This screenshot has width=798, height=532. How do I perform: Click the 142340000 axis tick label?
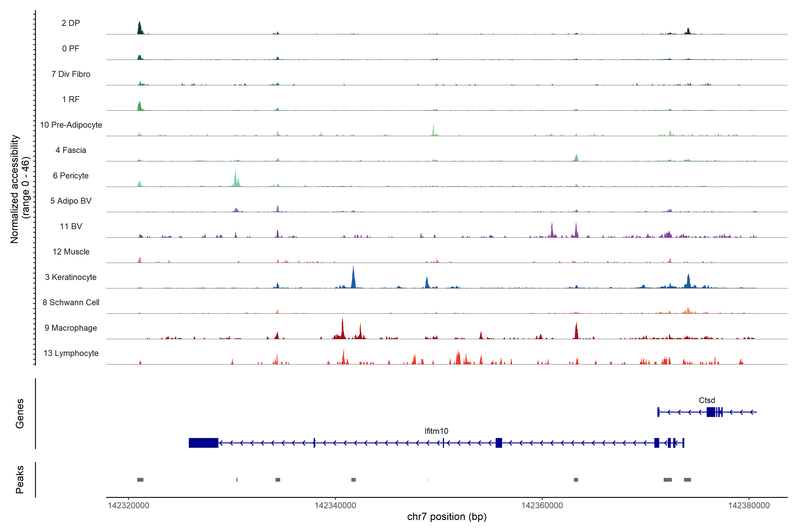(x=335, y=505)
